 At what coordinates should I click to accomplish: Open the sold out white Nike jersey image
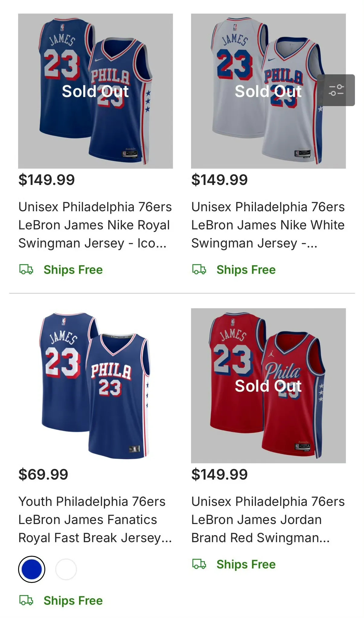[268, 91]
